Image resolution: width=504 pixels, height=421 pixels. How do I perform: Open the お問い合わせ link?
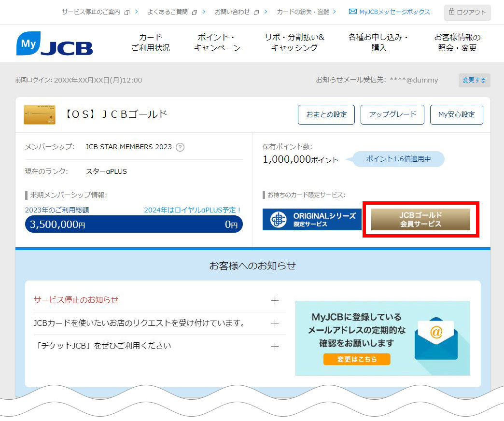232,12
